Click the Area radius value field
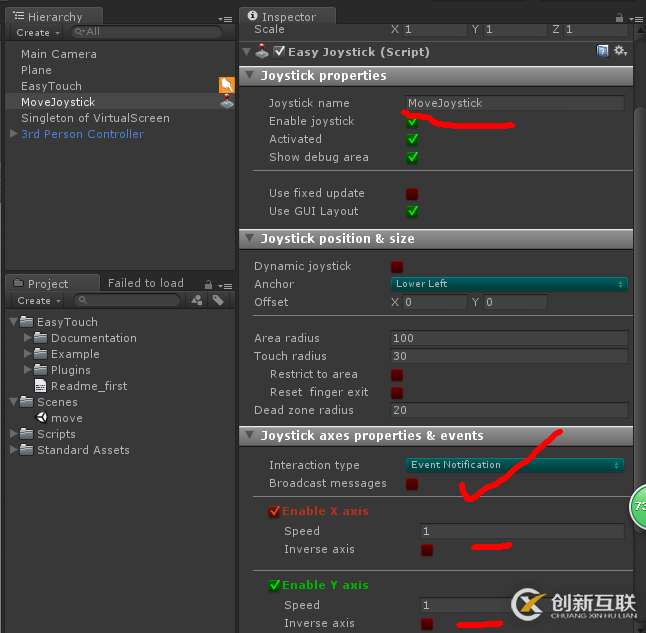 click(x=509, y=338)
